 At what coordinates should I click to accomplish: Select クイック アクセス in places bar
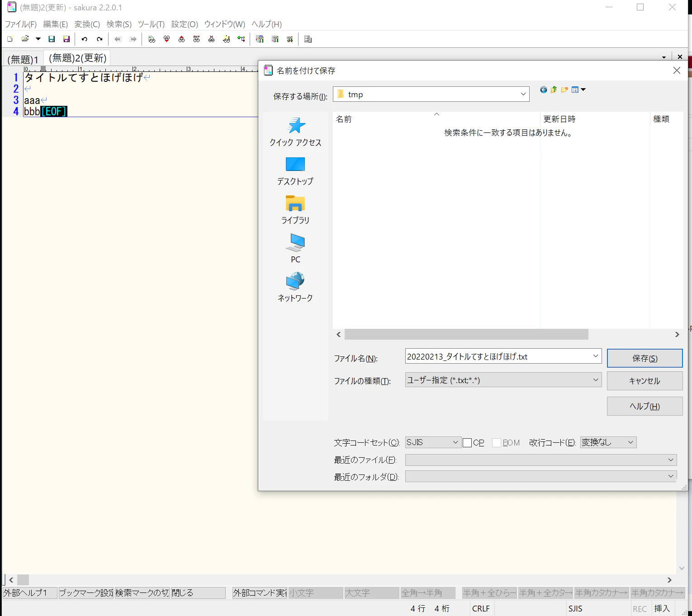click(x=295, y=132)
